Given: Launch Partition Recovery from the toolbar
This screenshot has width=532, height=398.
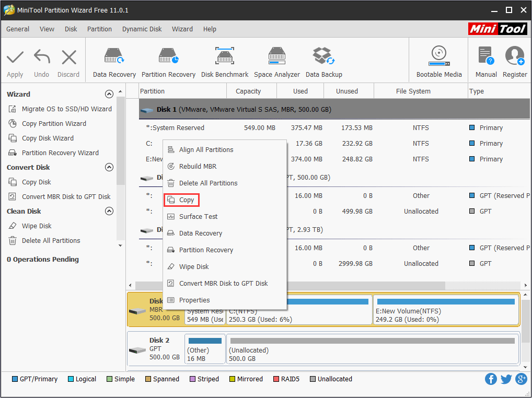Looking at the screenshot, I should coord(168,60).
